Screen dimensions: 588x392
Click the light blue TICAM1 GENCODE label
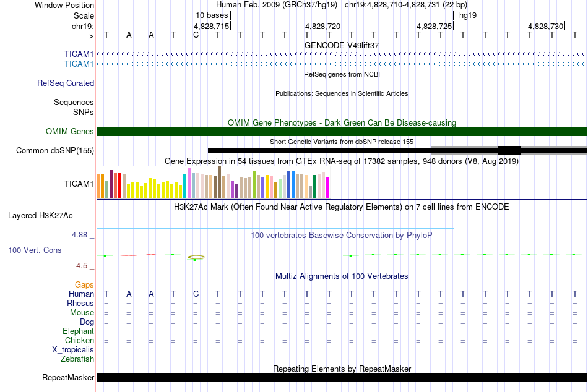click(79, 64)
